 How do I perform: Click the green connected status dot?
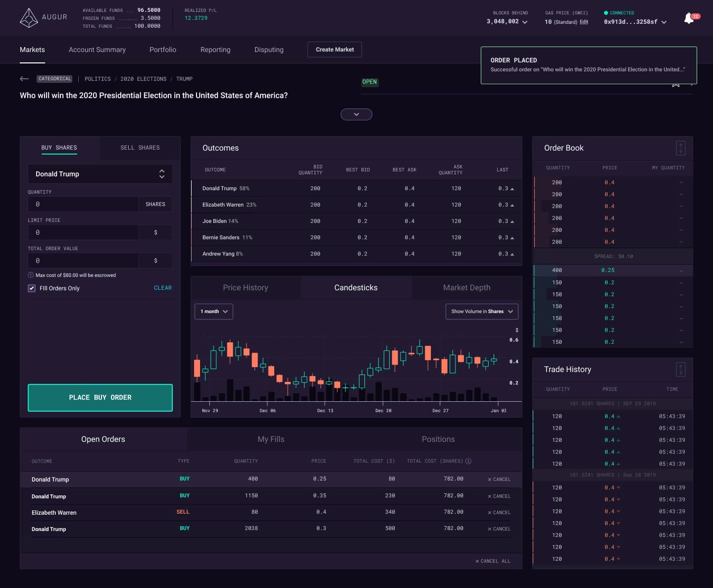coord(606,13)
